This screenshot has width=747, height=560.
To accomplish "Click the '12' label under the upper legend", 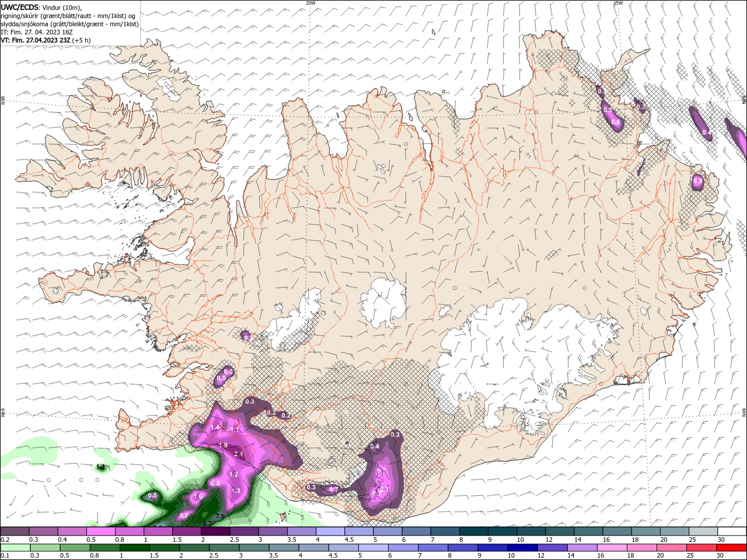I will (x=549, y=540).
